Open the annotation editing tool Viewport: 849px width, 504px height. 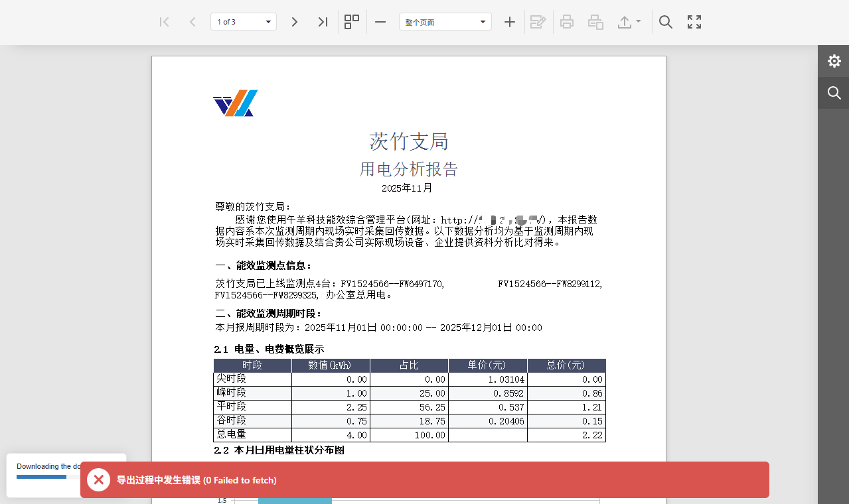click(538, 22)
